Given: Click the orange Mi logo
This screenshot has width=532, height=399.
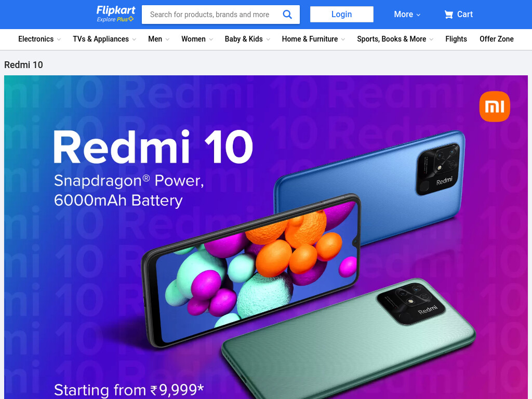Looking at the screenshot, I should [x=495, y=107].
